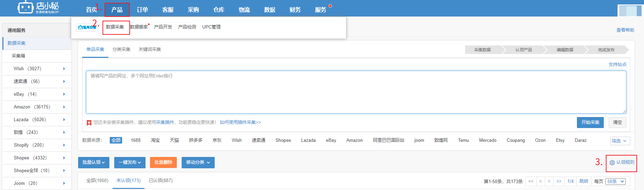644x190 pixels.
Task: Open the 客服 top menu
Action: tap(168, 10)
